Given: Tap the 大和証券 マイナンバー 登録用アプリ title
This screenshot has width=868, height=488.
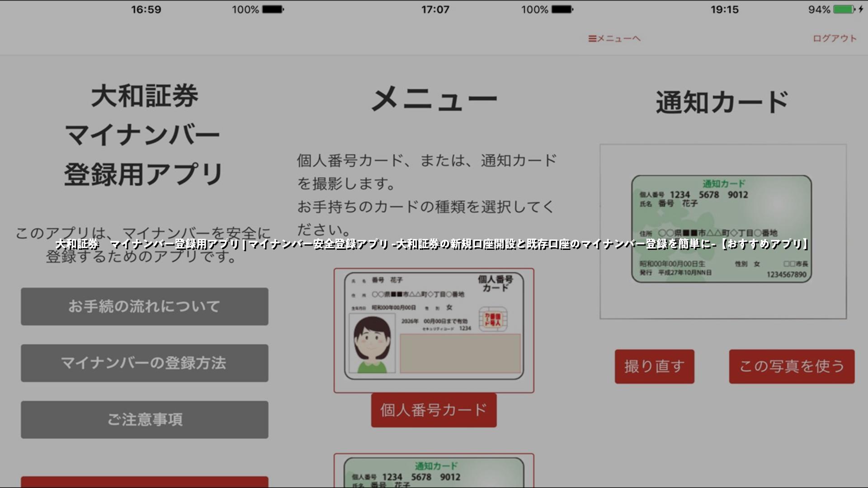Looking at the screenshot, I should [144, 135].
